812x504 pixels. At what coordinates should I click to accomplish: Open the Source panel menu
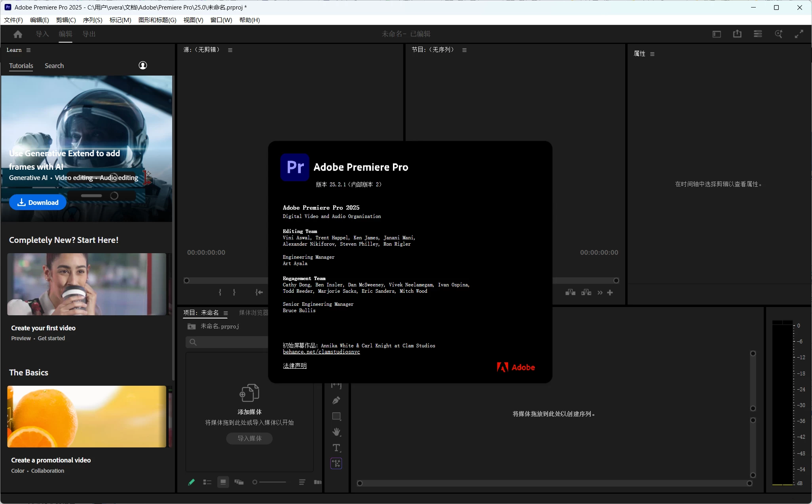click(x=230, y=50)
